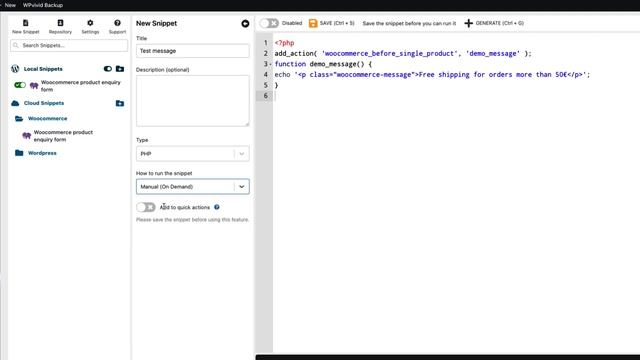Click the Wordpress folder icon
This screenshot has height=360, width=640.
coord(19,153)
